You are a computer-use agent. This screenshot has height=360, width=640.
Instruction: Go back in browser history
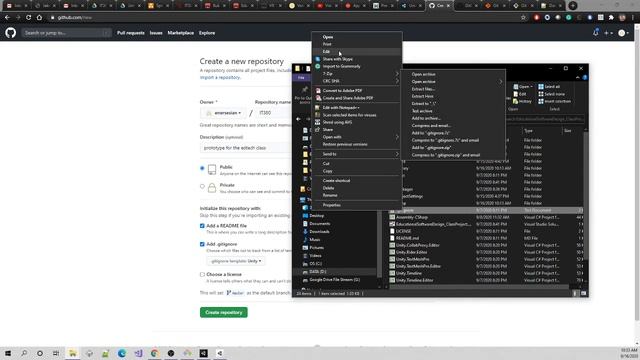[7, 18]
